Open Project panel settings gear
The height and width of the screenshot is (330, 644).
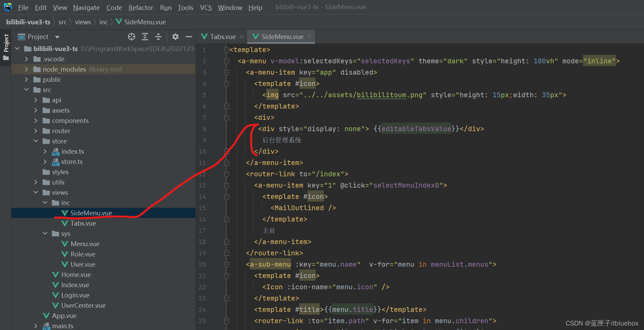click(175, 37)
